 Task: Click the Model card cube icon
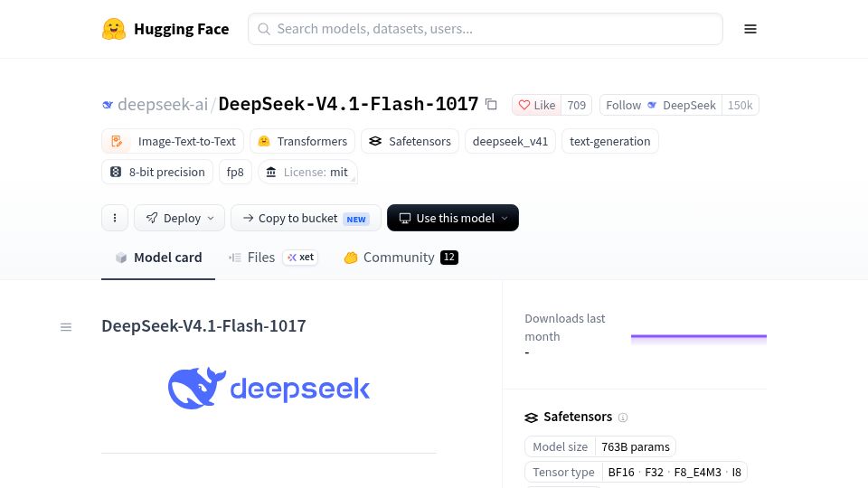120,258
